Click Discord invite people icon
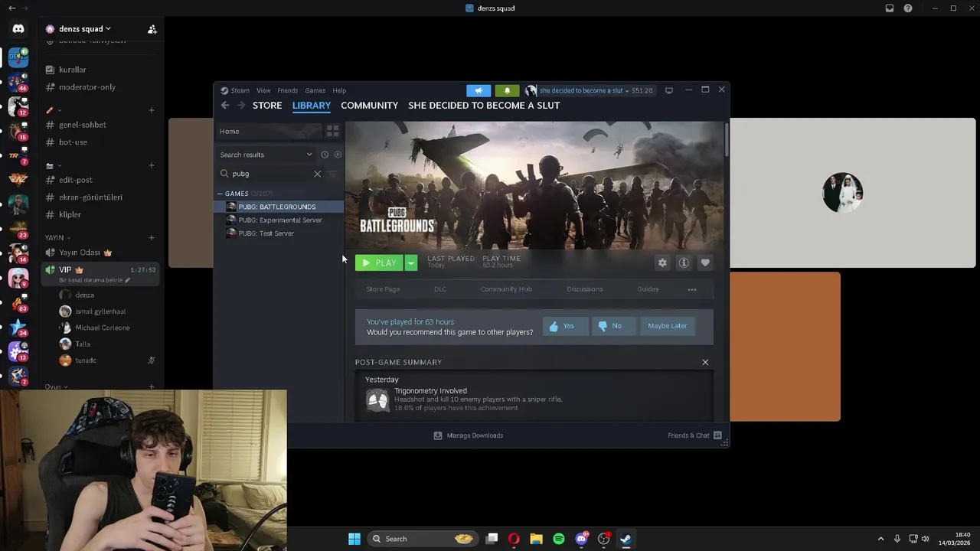This screenshot has width=980, height=551. [152, 29]
